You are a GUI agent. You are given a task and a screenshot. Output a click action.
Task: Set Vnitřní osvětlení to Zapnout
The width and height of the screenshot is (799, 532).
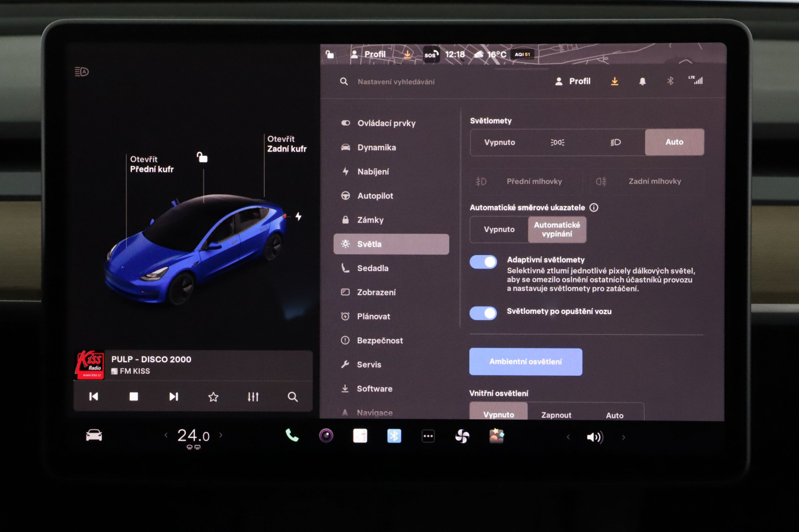point(556,415)
